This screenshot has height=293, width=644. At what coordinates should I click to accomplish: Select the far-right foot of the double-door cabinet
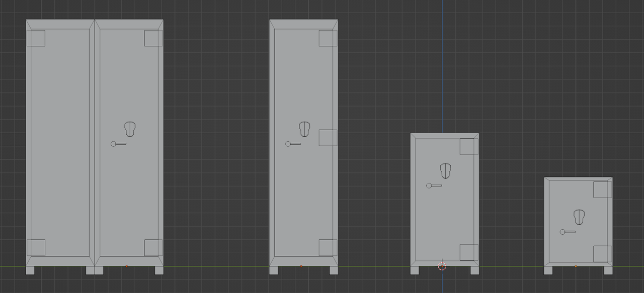click(x=159, y=270)
